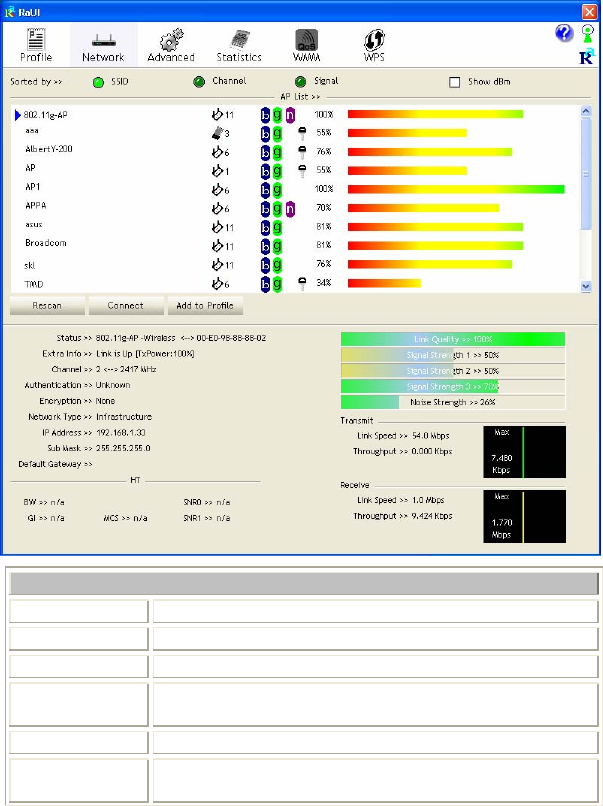Click the encryption key icon in bottom AP row
This screenshot has height=806, width=603.
coord(302,284)
